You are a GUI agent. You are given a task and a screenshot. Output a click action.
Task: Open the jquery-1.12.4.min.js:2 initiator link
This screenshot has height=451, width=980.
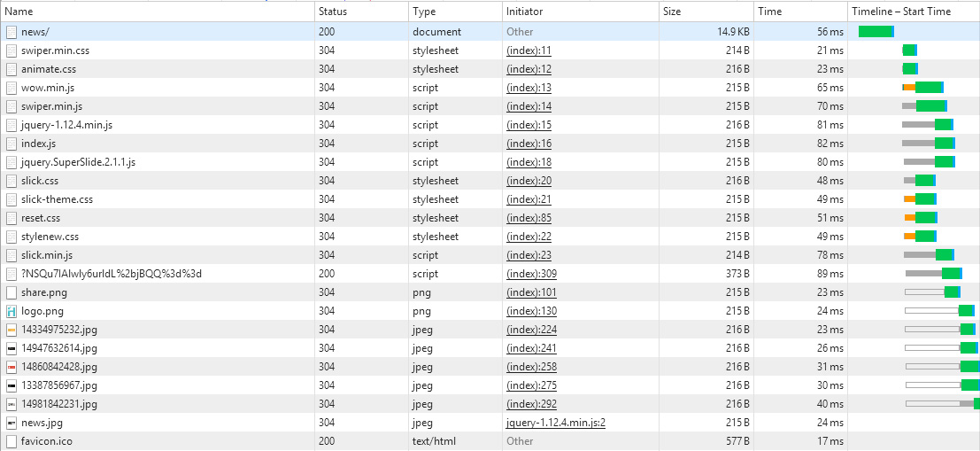[x=555, y=423]
